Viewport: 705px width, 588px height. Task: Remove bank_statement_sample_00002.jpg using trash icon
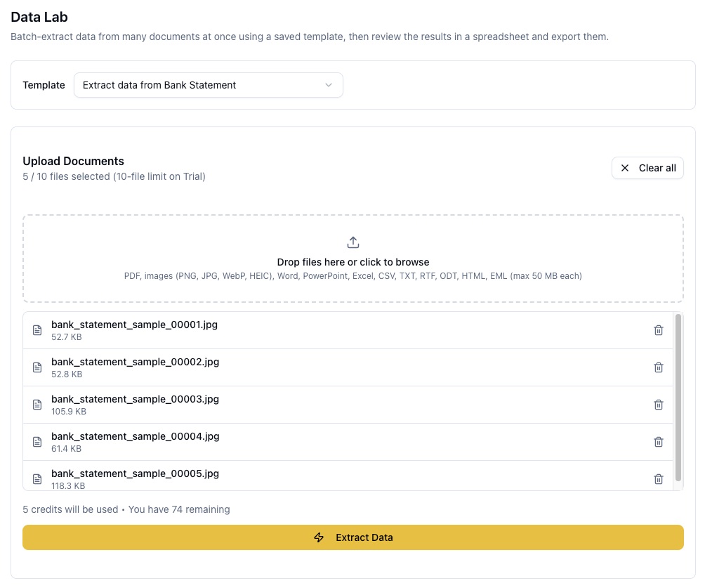coord(658,367)
